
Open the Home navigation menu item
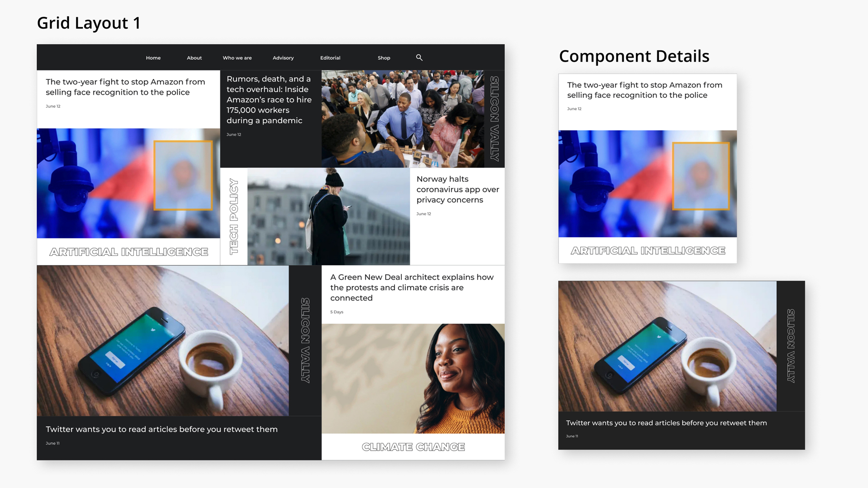pyautogui.click(x=153, y=57)
